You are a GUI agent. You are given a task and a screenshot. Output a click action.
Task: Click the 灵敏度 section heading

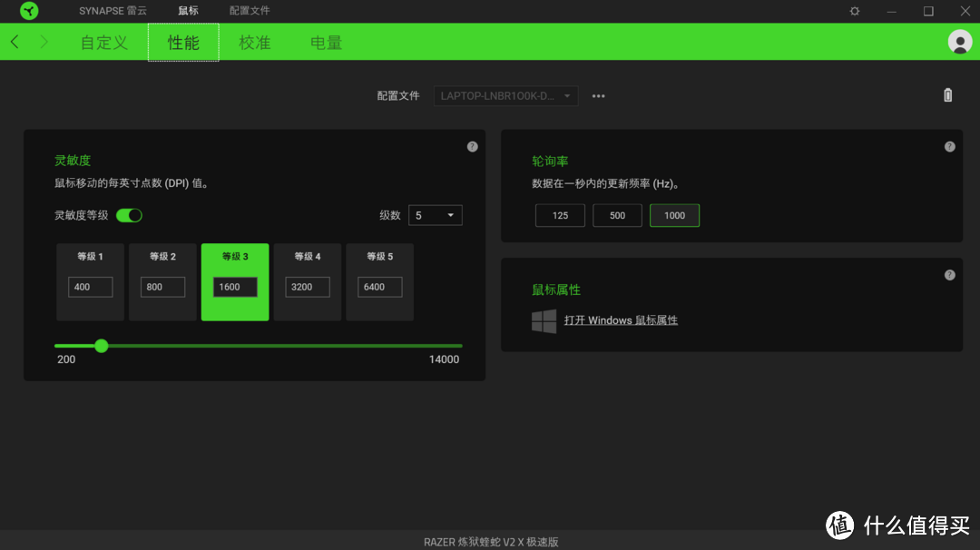(x=73, y=161)
